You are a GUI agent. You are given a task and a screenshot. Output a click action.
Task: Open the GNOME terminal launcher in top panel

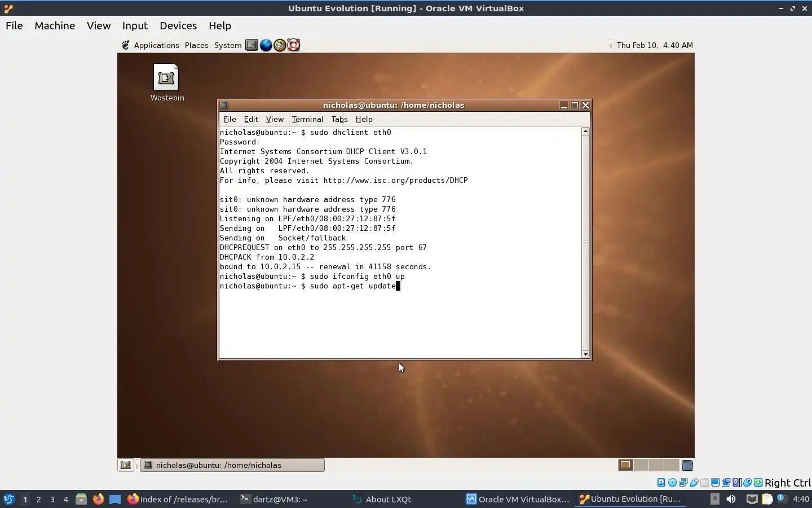pyautogui.click(x=251, y=45)
